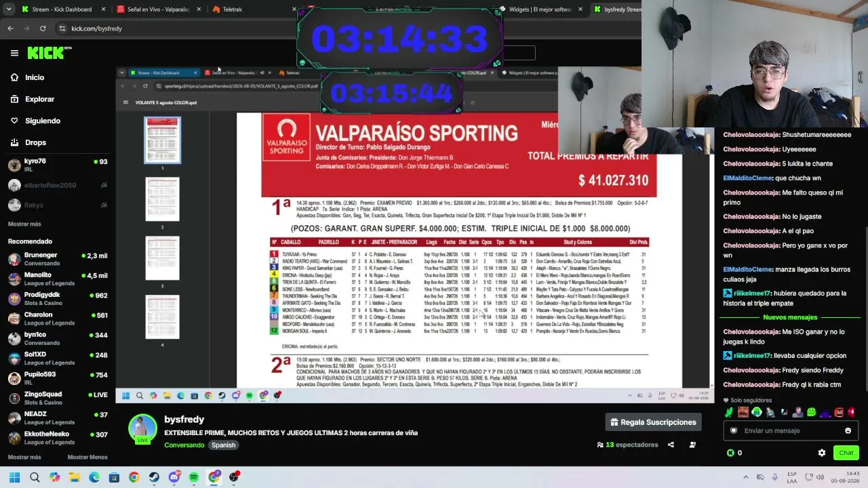Click the Spanish language tag
Screen dimensions: 868x488
[223, 445]
